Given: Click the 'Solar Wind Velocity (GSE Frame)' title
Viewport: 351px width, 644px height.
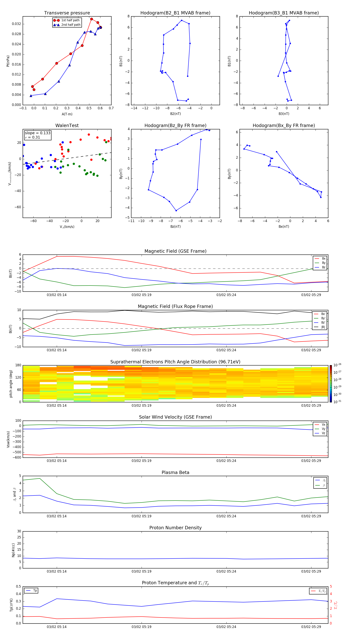Looking at the screenshot, I should 175,417.
